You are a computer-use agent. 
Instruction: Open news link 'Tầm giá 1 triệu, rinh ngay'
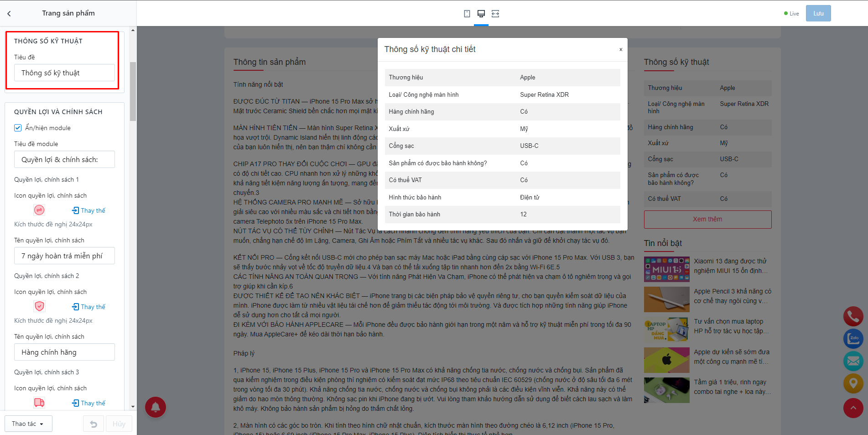point(732,387)
